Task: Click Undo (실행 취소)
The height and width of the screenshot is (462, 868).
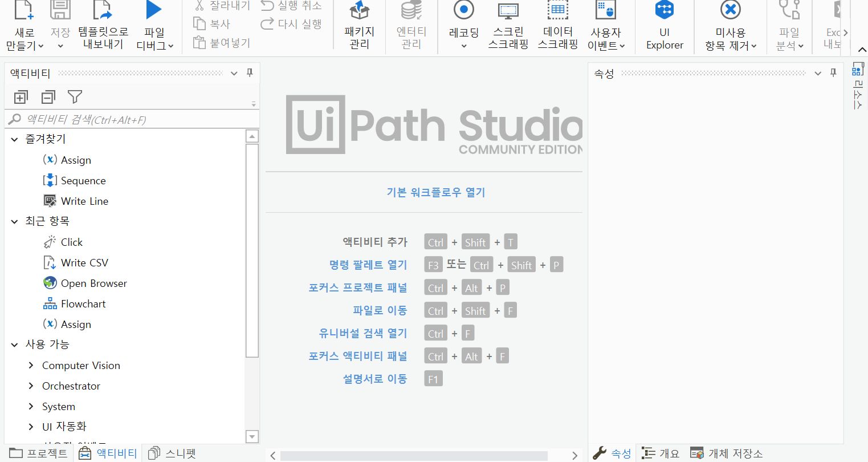Action: coord(291,6)
